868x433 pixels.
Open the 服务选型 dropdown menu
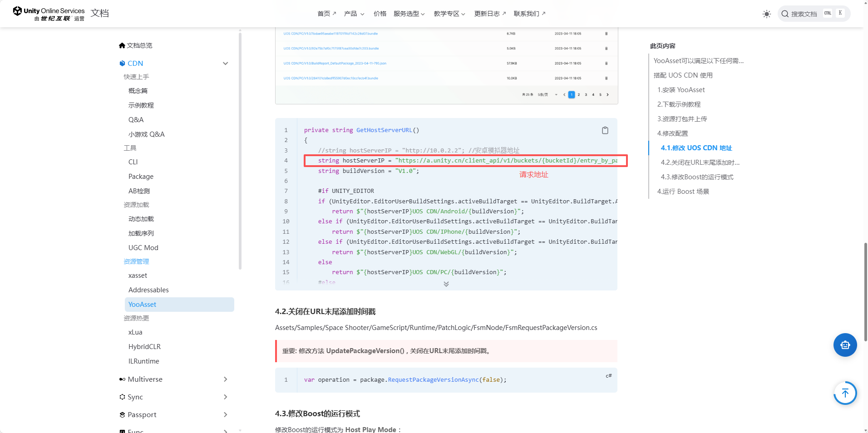409,14
